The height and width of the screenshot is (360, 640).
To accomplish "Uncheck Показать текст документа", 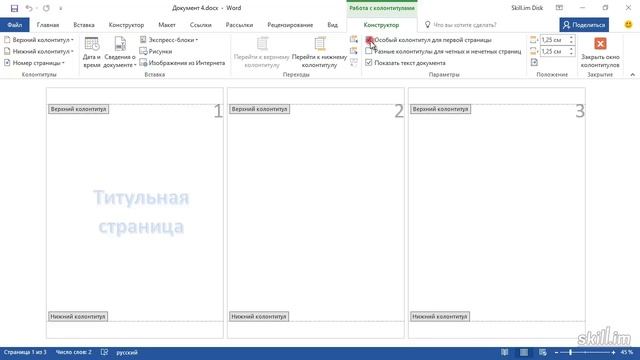I will pos(405,63).
